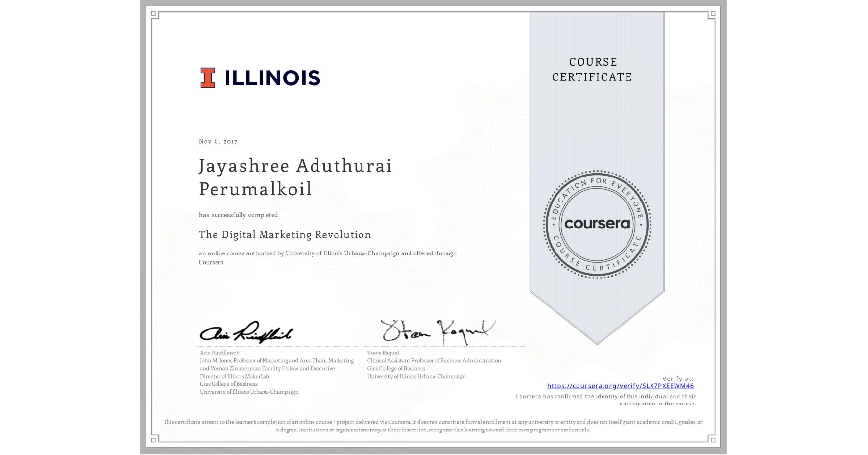The width and height of the screenshot is (868, 455).
Task: Click Aric Rindfleisch's signature
Action: (246, 332)
